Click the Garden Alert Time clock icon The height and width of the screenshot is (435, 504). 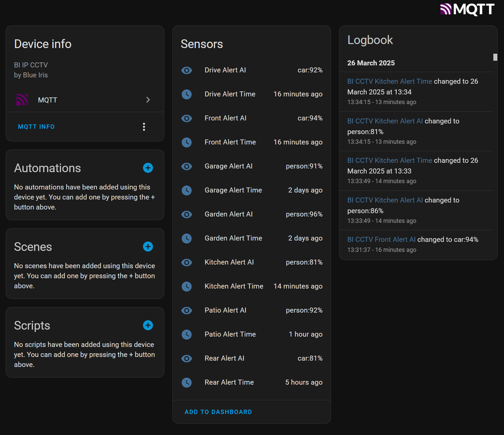187,239
